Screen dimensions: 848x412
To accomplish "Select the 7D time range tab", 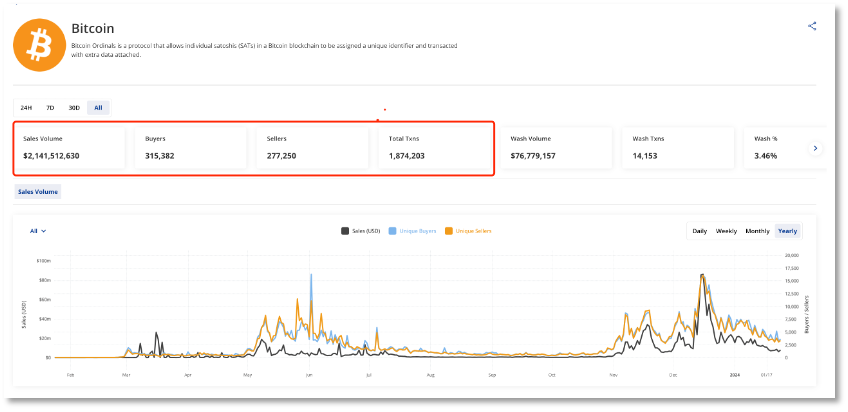I will (x=50, y=107).
